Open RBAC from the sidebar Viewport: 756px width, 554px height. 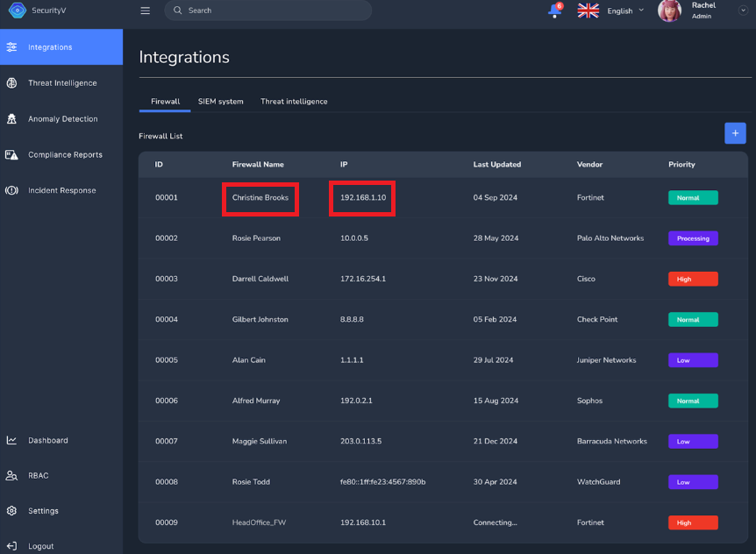11,475
